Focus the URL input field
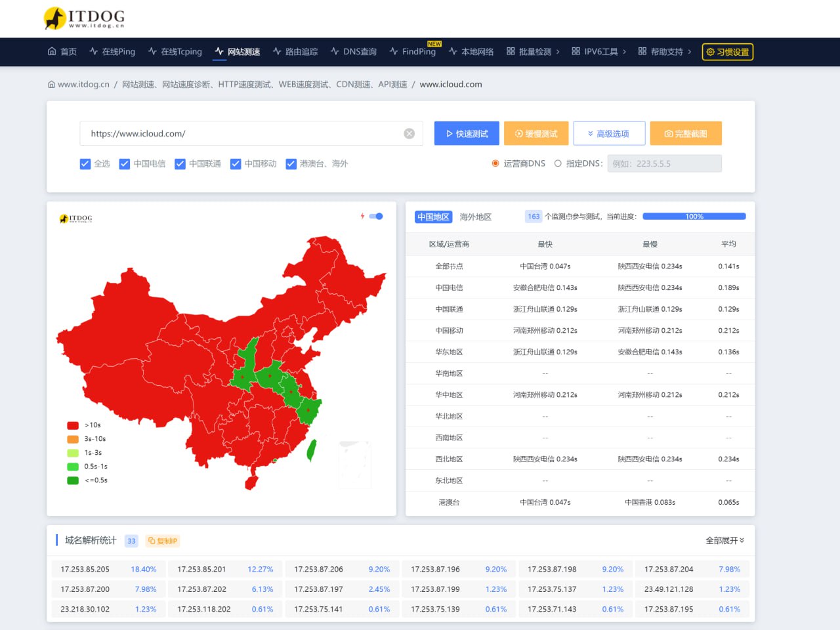 pyautogui.click(x=251, y=133)
